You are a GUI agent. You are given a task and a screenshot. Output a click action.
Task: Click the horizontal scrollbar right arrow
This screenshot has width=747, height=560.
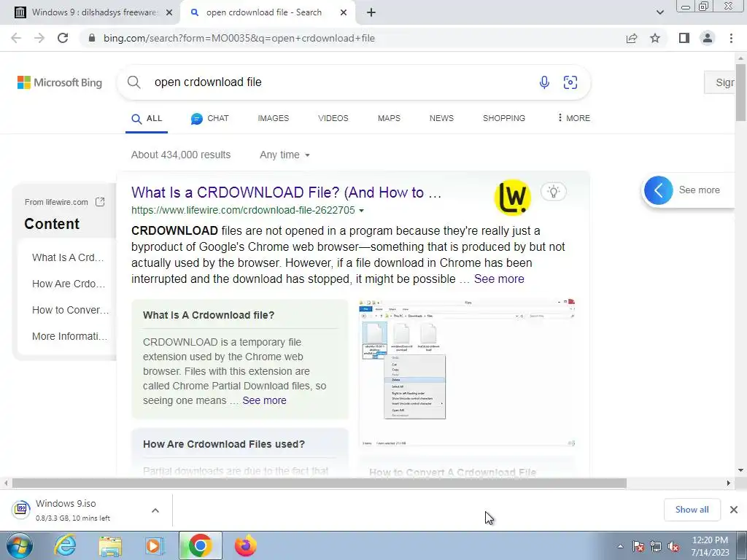pyautogui.click(x=729, y=483)
